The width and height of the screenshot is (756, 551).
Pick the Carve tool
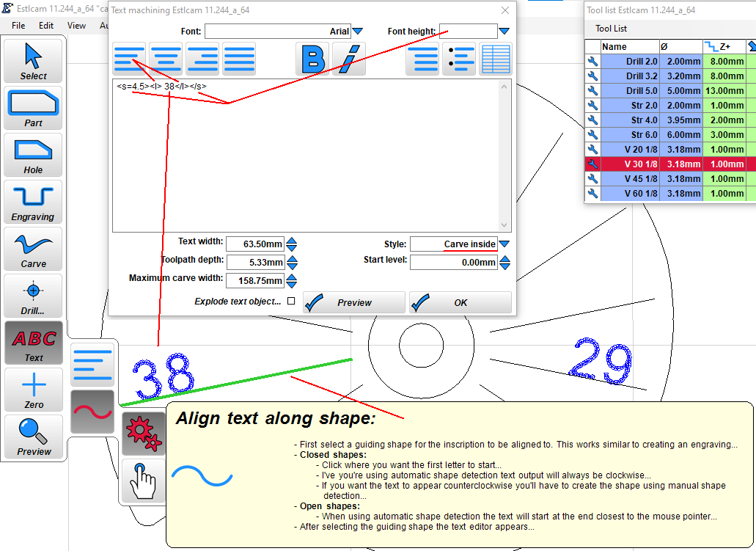pos(33,249)
